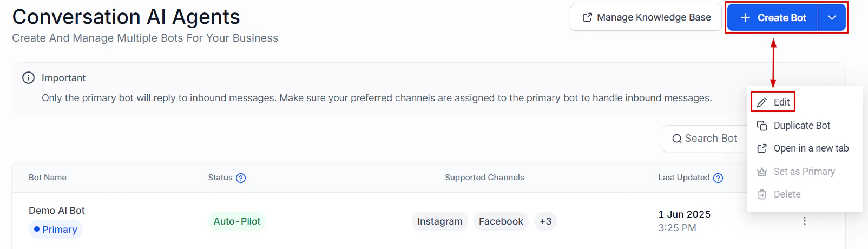Image resolution: width=868 pixels, height=249 pixels.
Task: Click the Last Updated help icon
Action: pyautogui.click(x=718, y=178)
